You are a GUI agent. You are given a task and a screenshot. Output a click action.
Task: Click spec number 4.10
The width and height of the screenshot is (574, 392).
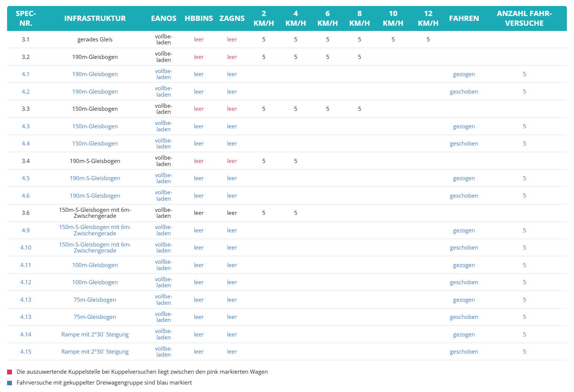point(26,248)
